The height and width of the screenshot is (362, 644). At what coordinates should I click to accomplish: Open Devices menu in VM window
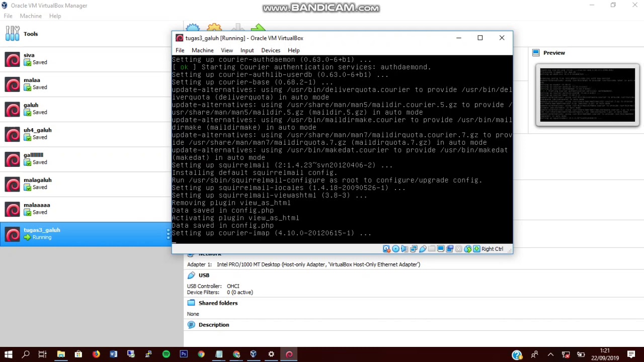271,50
